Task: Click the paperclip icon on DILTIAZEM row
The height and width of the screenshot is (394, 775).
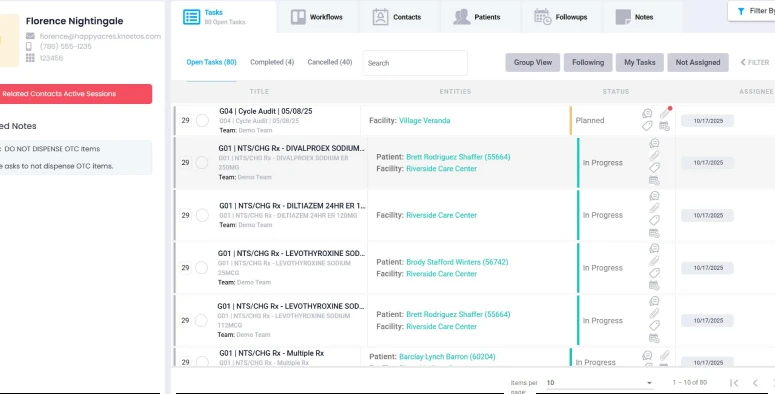Action: click(654, 208)
